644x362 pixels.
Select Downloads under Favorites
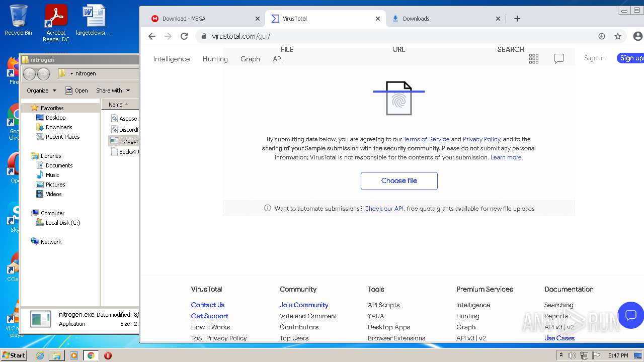(54, 127)
